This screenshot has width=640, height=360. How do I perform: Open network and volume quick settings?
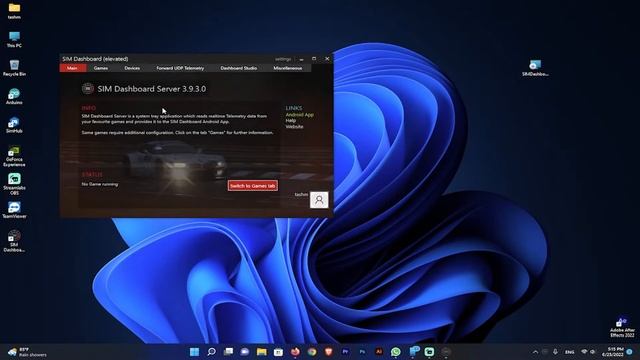588,352
